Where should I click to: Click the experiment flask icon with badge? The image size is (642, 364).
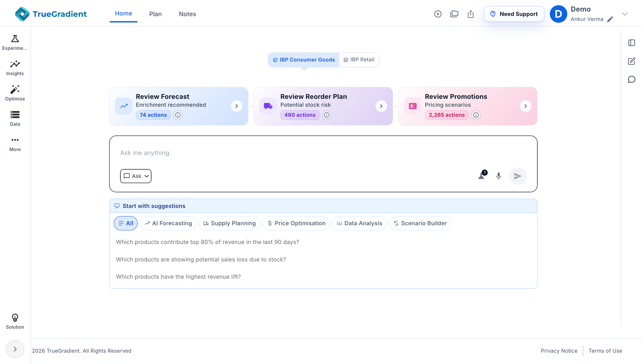click(482, 176)
